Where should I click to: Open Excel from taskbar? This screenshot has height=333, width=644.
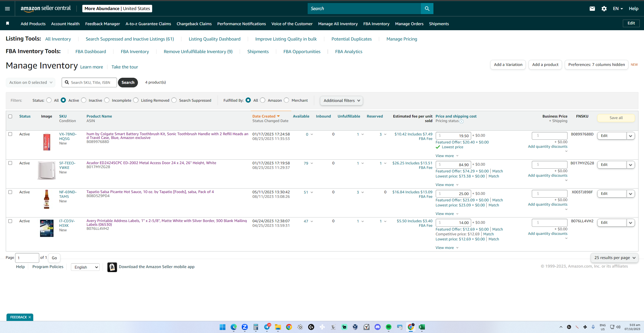click(x=422, y=327)
